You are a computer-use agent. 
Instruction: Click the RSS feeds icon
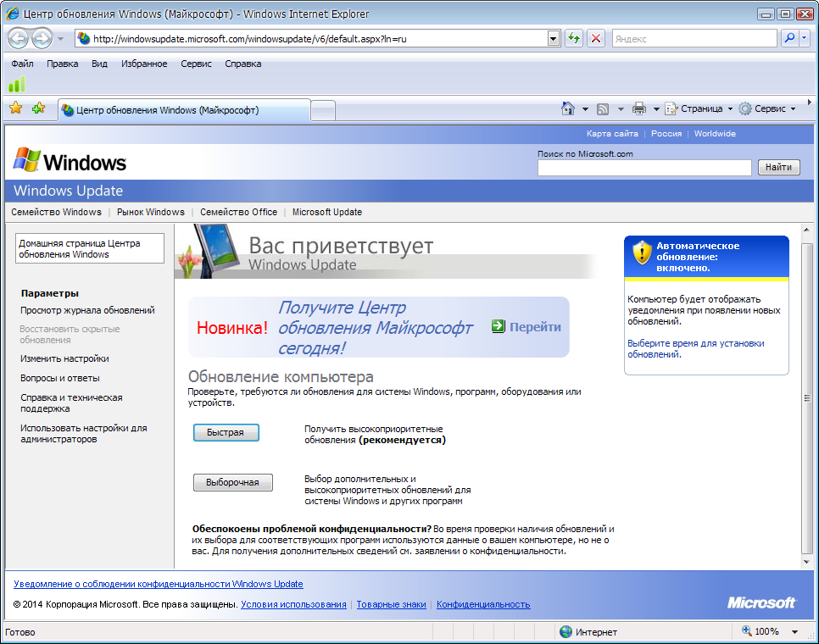603,109
